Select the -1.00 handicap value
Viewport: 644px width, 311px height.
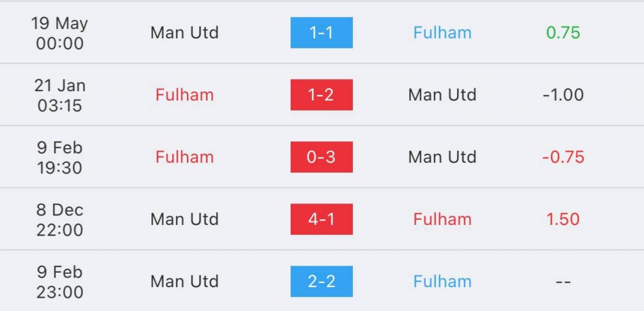coord(563,95)
